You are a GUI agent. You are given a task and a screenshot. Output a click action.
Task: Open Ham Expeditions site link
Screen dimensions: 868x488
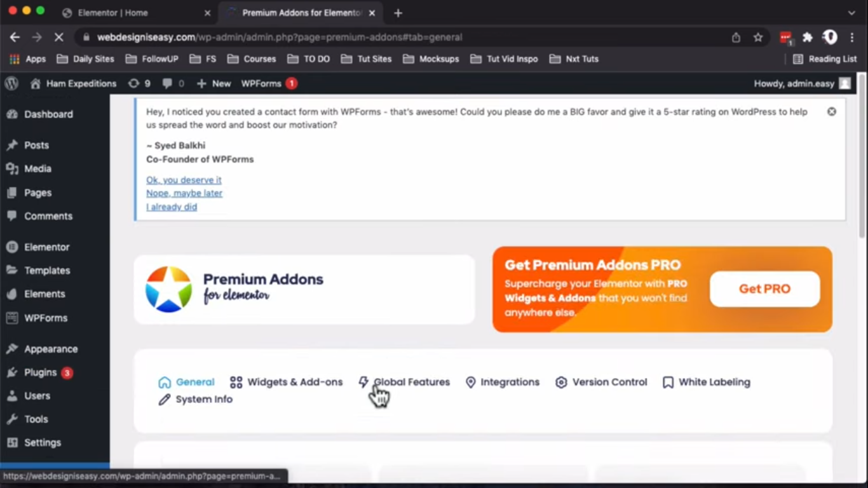73,83
